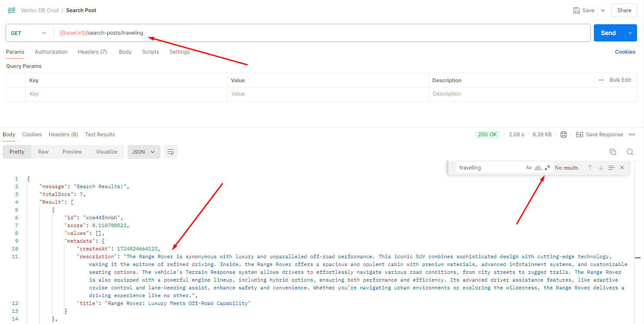This screenshot has height=324, width=644.
Task: Open the three-dot menu beside Save Response
Action: 631,134
